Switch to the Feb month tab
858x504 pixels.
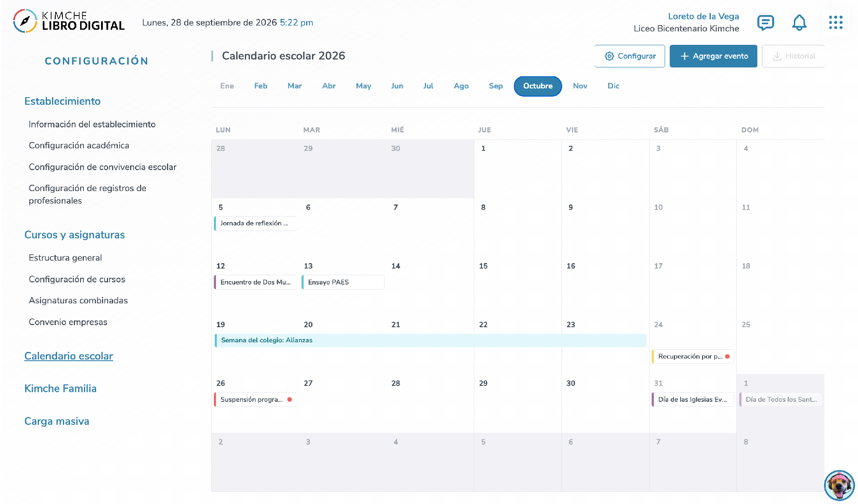(x=260, y=86)
